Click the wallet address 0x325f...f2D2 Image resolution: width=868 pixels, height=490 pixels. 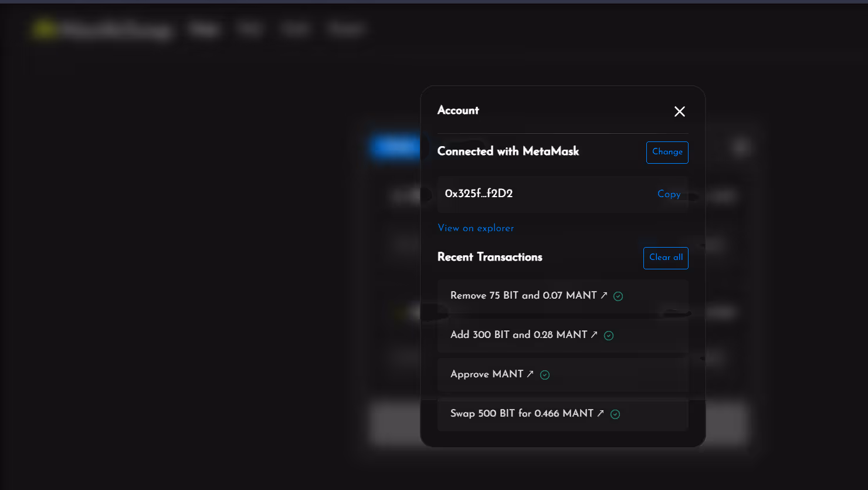pyautogui.click(x=479, y=194)
